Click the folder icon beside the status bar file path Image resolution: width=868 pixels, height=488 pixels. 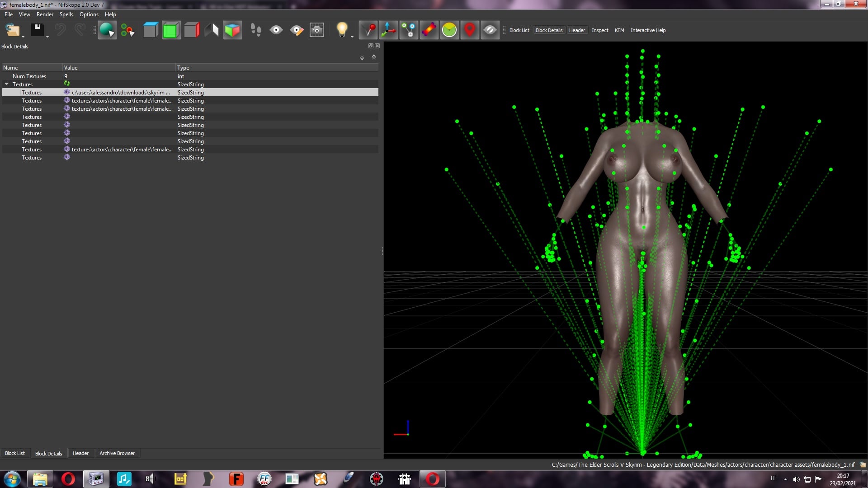[863, 465]
